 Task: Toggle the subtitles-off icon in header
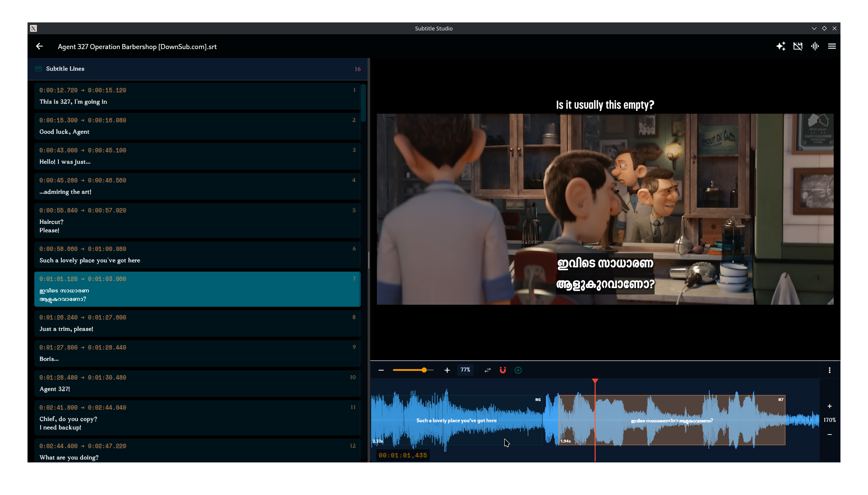798,47
